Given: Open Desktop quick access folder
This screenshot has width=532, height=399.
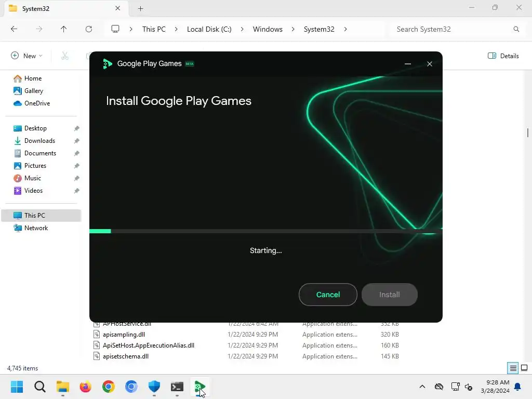Looking at the screenshot, I should [35, 128].
